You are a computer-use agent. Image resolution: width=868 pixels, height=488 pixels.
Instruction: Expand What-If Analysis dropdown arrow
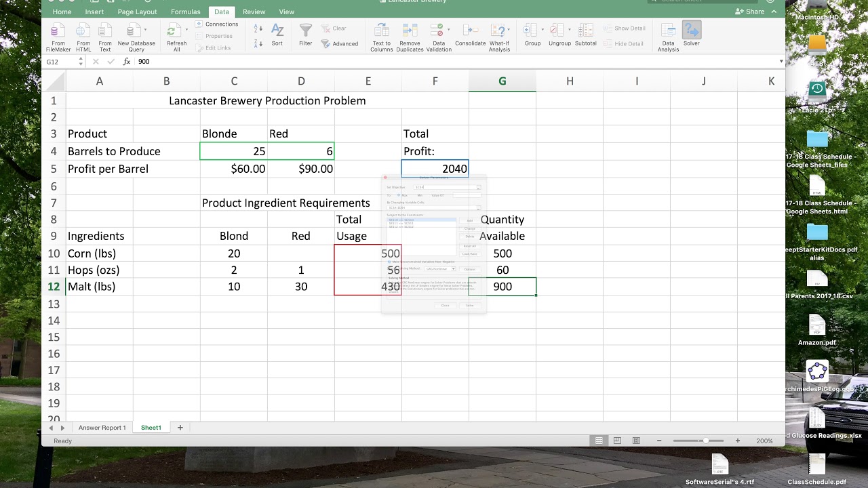pyautogui.click(x=509, y=30)
